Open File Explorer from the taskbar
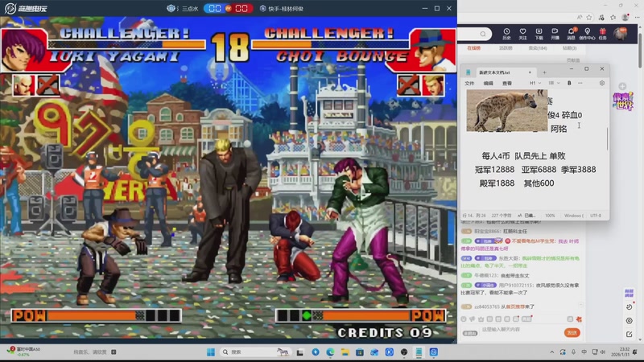 [x=345, y=352]
